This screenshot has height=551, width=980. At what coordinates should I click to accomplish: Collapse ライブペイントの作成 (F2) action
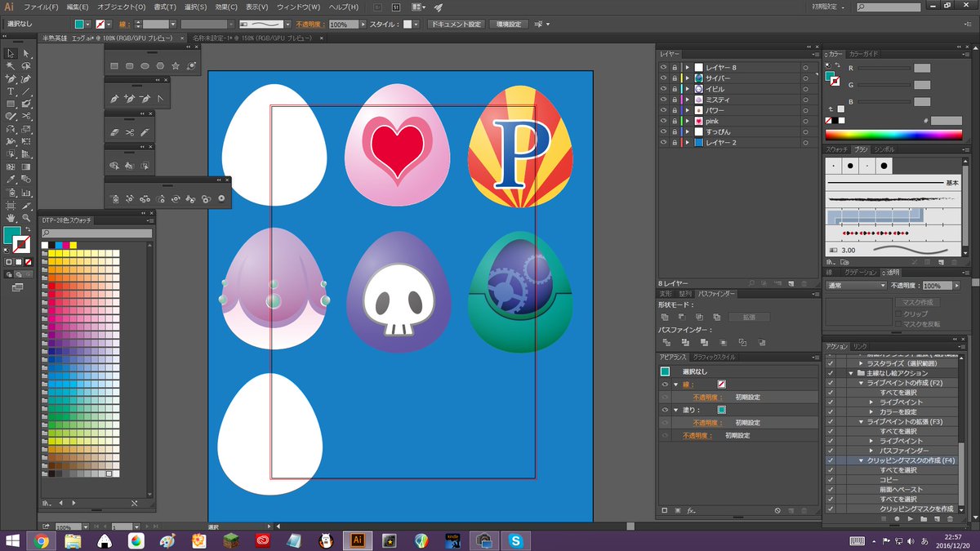pos(861,383)
